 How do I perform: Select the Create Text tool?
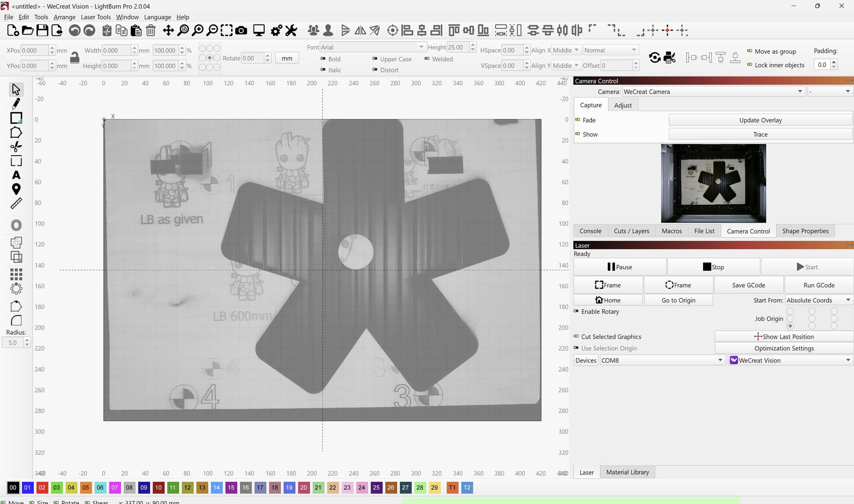tap(16, 175)
